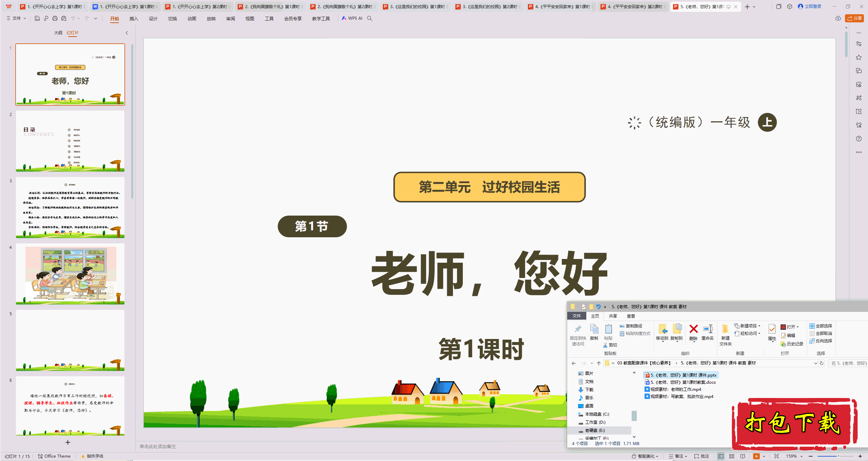
Task: Open the zoom percentage 159% dropdown
Action: click(794, 456)
